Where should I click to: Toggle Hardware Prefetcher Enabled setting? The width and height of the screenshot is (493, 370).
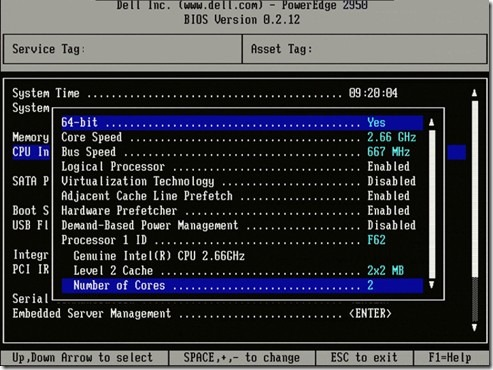pos(388,211)
